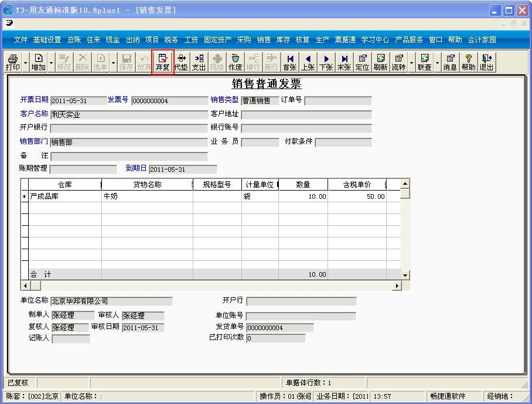This screenshot has width=532, height=404.
Task: Click the 订单号 field
Action: pyautogui.click(x=338, y=101)
